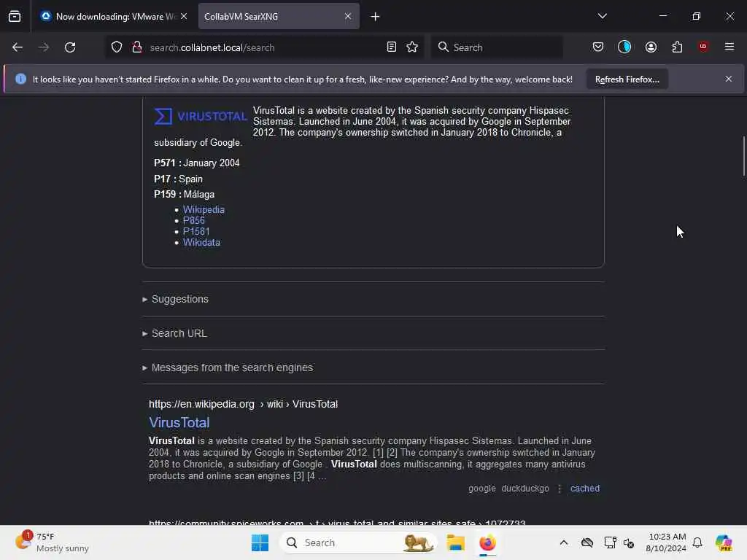Open display device tray icon

[609, 542]
